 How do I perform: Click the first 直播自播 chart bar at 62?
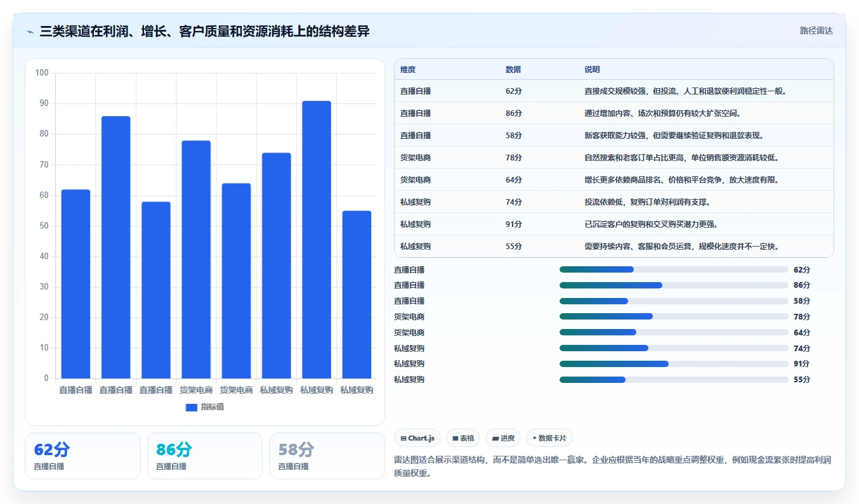75,284
